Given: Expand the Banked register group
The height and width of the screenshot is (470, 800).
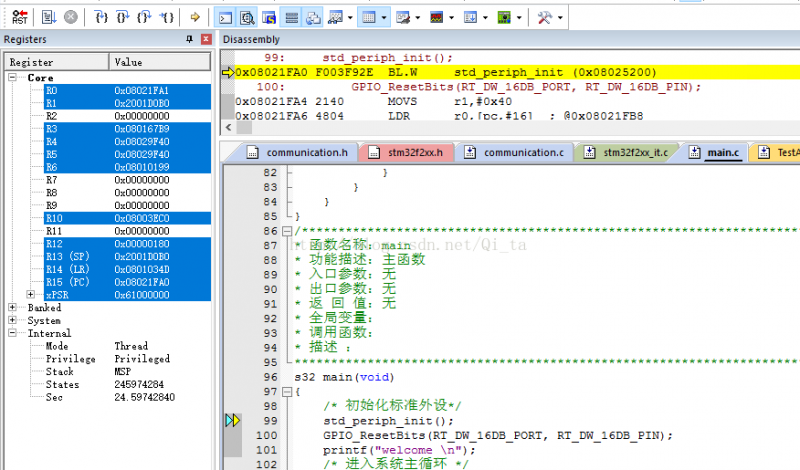Looking at the screenshot, I should tap(13, 308).
